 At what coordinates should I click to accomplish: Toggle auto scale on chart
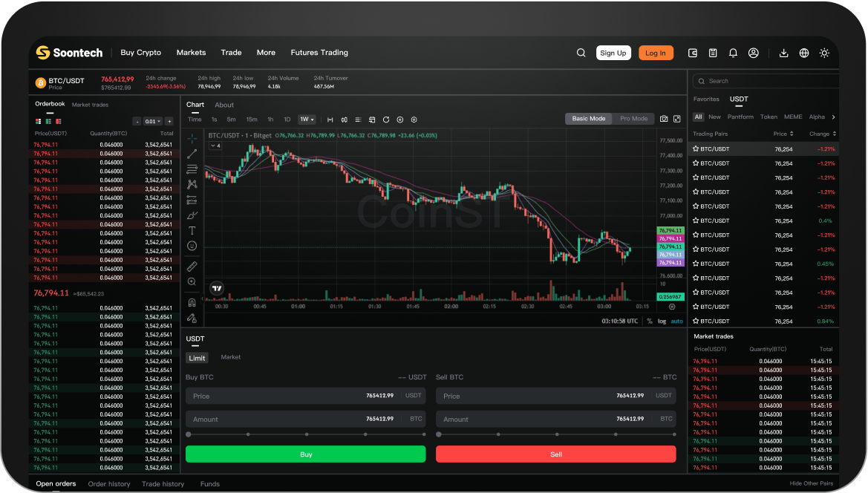click(x=677, y=321)
